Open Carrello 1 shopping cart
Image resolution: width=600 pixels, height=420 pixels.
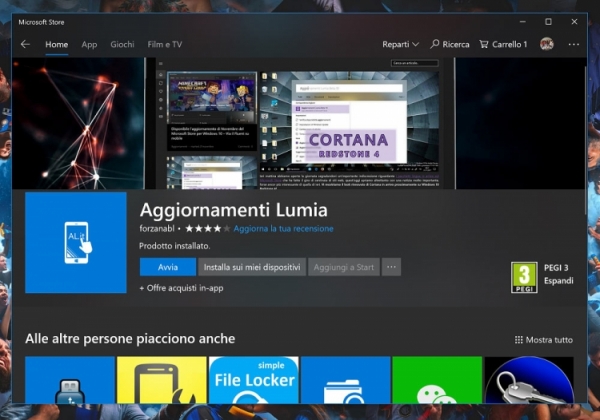point(503,44)
